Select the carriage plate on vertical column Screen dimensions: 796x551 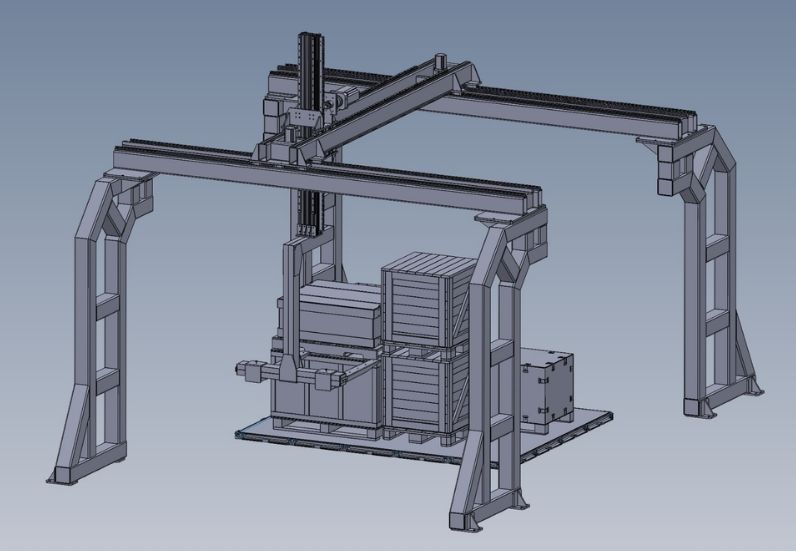tap(303, 122)
